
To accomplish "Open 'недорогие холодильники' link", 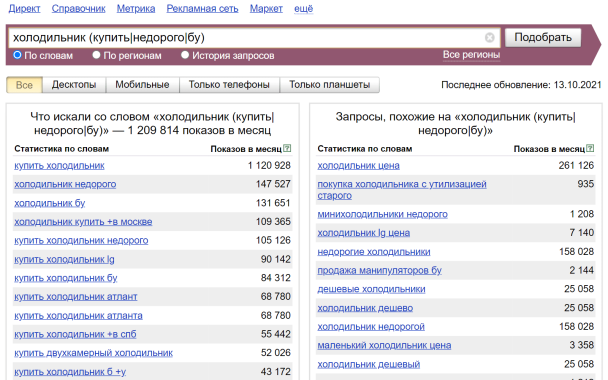I will (374, 252).
